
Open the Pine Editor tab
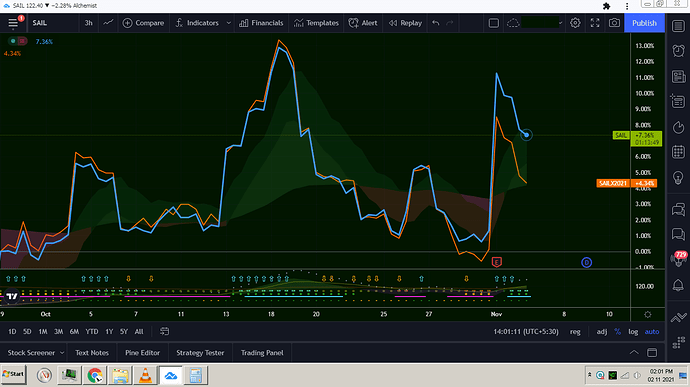pos(142,353)
